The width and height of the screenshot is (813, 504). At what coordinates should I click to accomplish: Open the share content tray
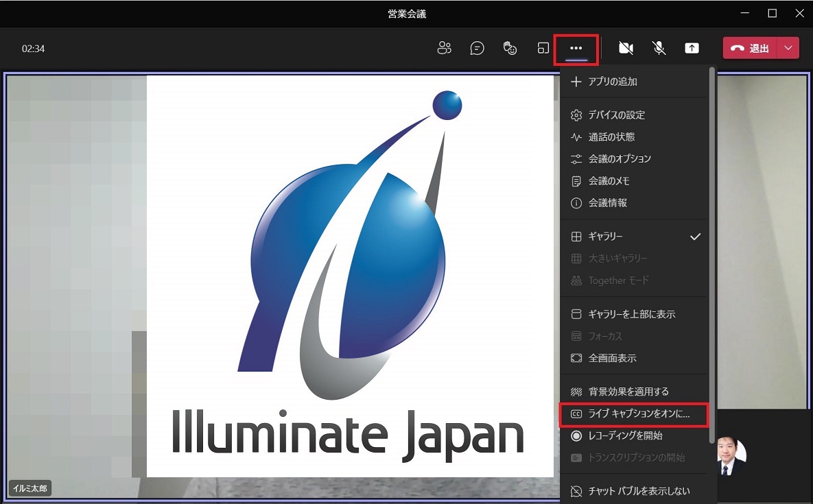click(692, 48)
